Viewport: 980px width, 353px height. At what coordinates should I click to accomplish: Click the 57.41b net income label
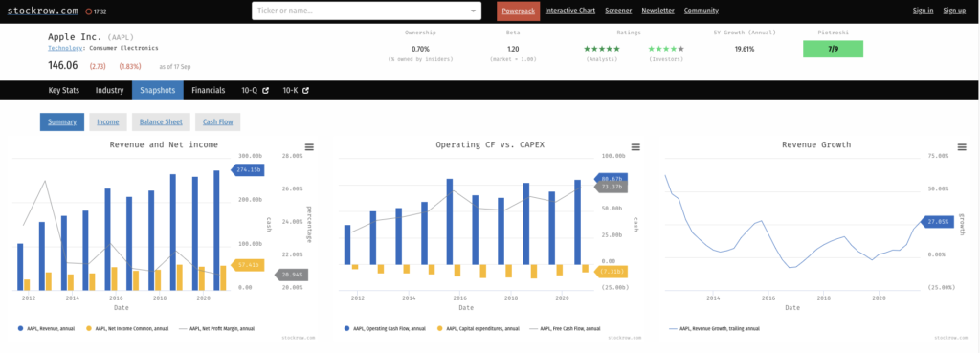(x=248, y=265)
